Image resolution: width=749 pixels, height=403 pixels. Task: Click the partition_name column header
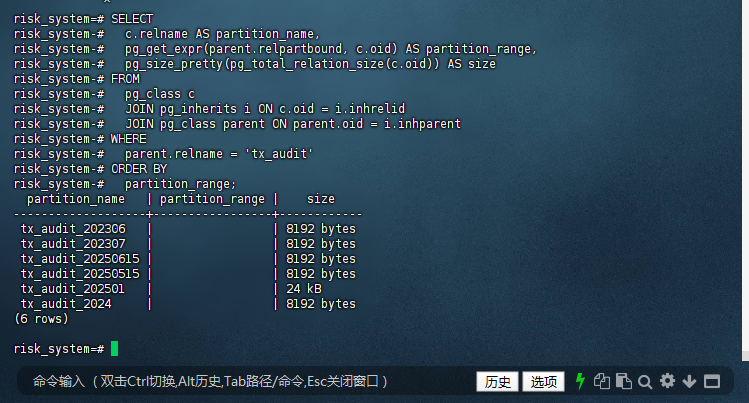tap(76, 199)
